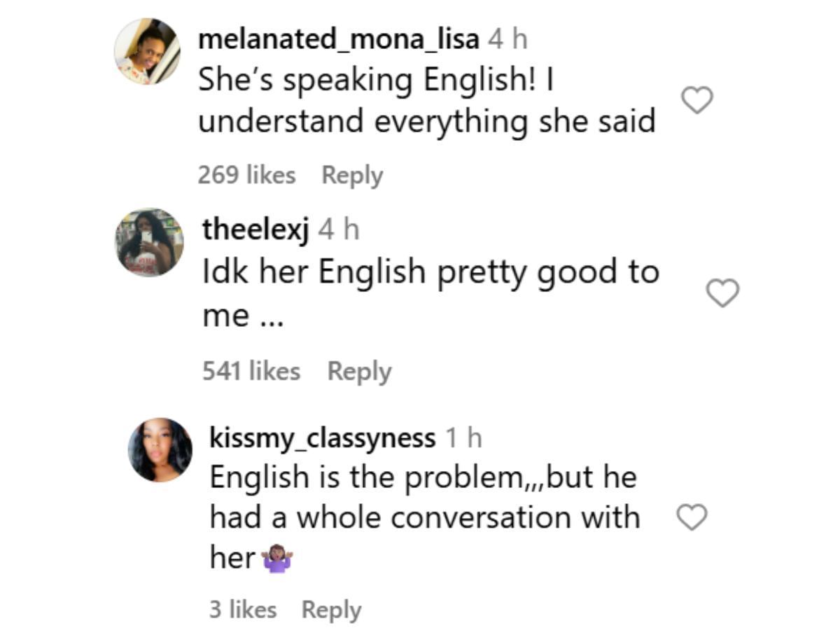Open the theelexj username link
Viewport: 840px width, 630px height.
click(x=255, y=229)
